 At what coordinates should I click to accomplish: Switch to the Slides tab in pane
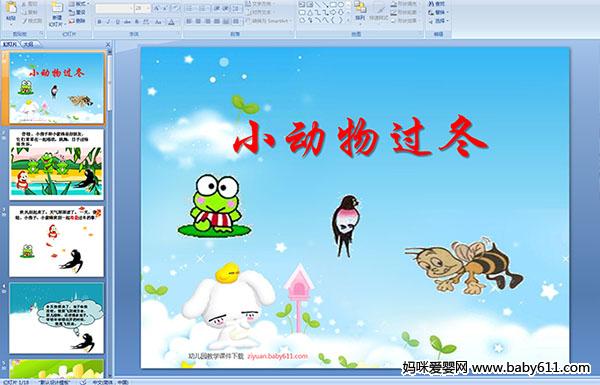coord(9,45)
